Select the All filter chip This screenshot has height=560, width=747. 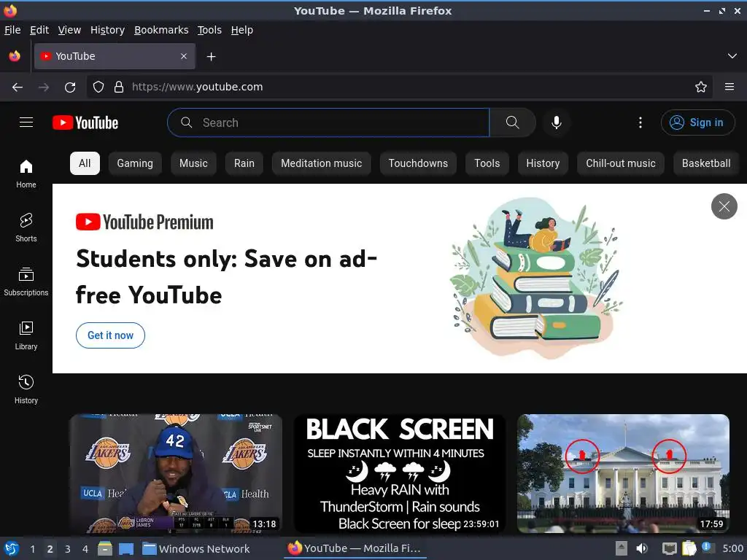click(x=85, y=163)
